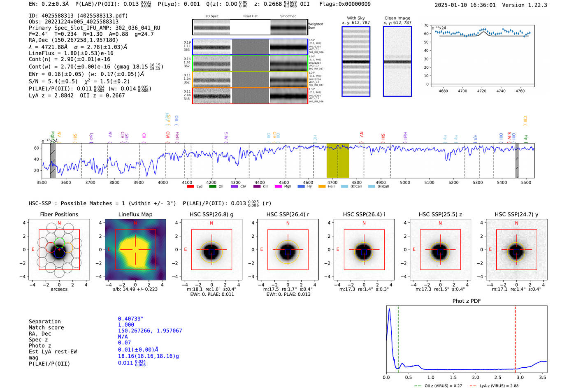This screenshot has height=392, width=576.
Task: Click match coordinates '150.267266, 1.957067'
Action: (150, 331)
